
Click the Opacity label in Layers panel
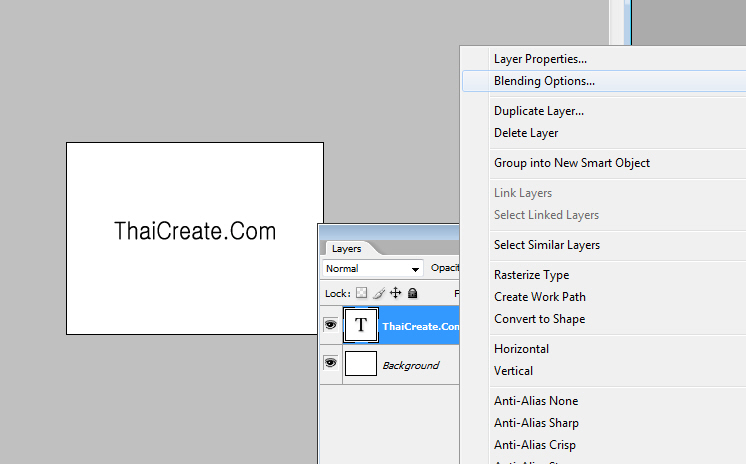tap(445, 268)
